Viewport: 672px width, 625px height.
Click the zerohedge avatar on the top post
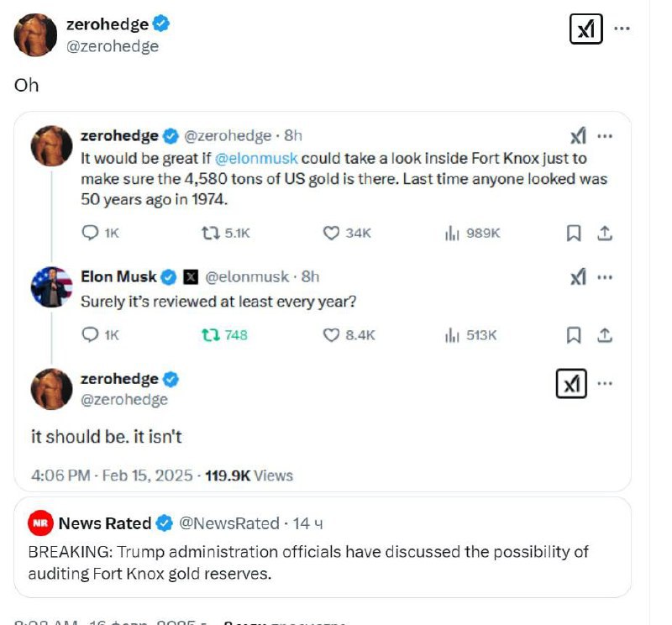click(x=35, y=35)
